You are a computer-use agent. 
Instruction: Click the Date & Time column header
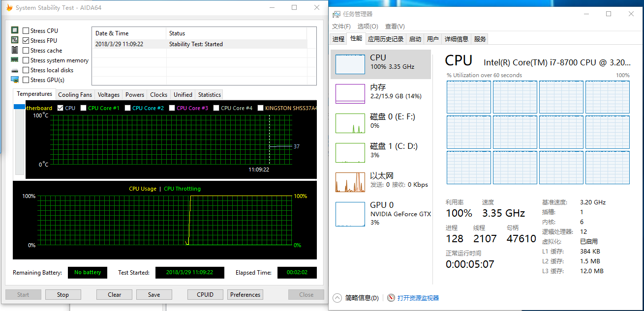tap(129, 33)
